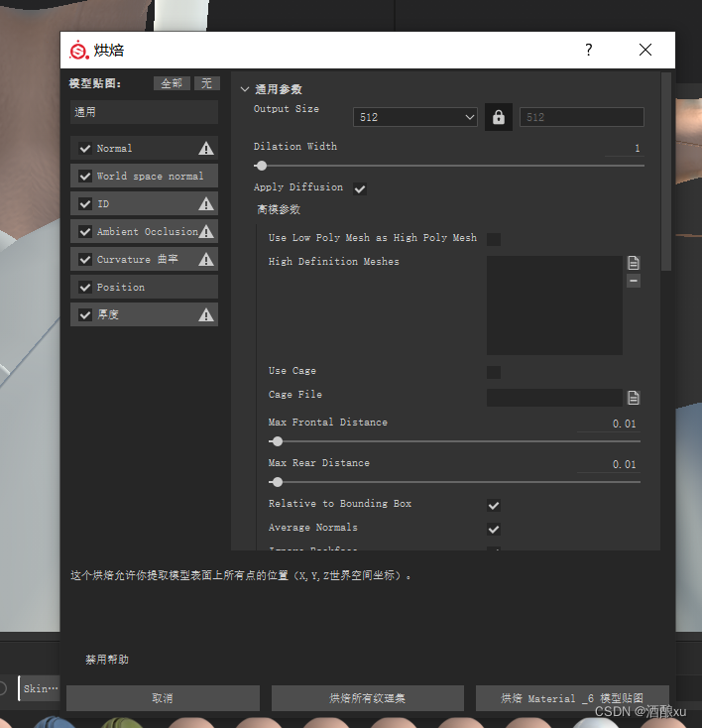
Task: Click the locked 512 height field
Action: (582, 117)
